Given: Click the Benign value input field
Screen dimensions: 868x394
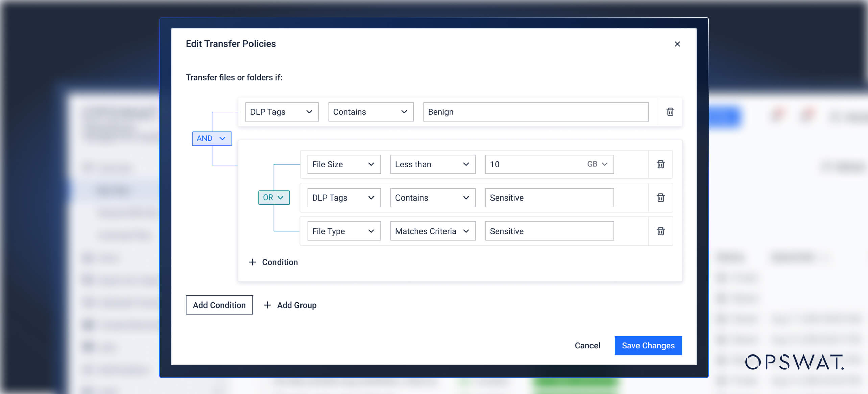Looking at the screenshot, I should coord(536,112).
